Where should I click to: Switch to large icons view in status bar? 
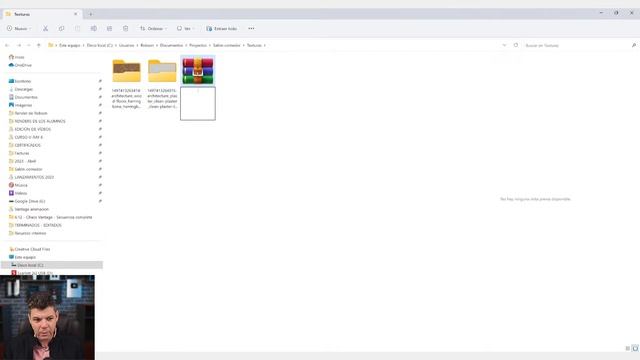tap(635, 348)
